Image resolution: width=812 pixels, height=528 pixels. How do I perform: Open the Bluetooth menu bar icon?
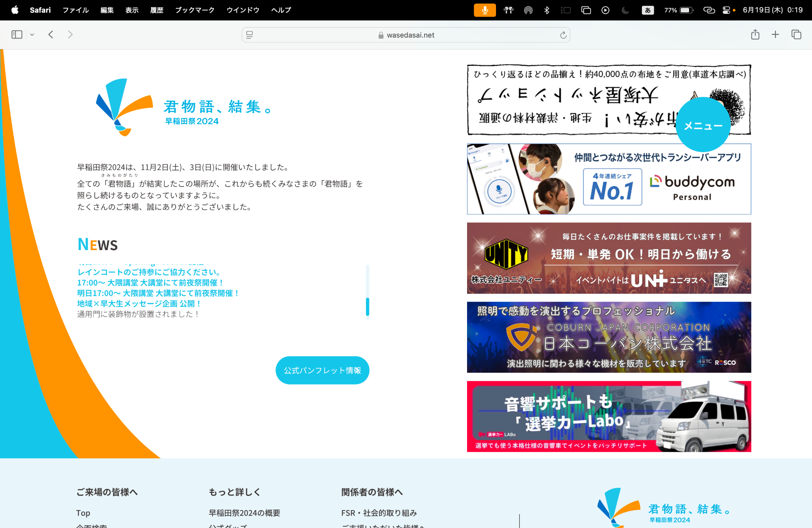(x=547, y=10)
